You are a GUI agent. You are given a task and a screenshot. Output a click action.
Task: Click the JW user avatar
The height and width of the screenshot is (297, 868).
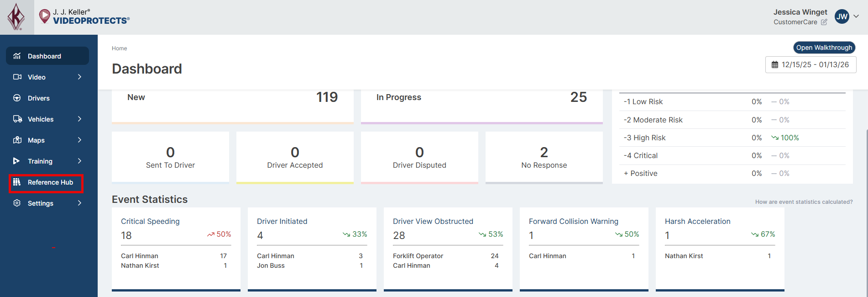tap(842, 16)
